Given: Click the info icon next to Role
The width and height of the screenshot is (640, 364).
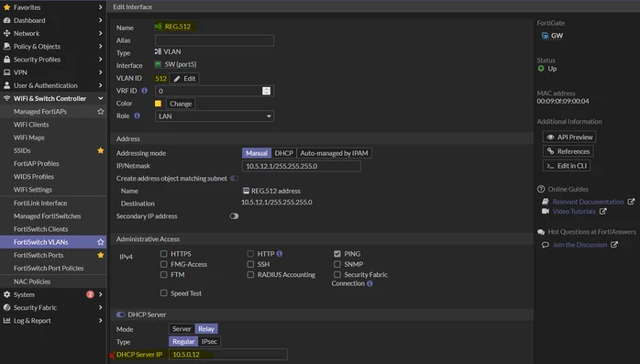Looking at the screenshot, I should 138,116.
